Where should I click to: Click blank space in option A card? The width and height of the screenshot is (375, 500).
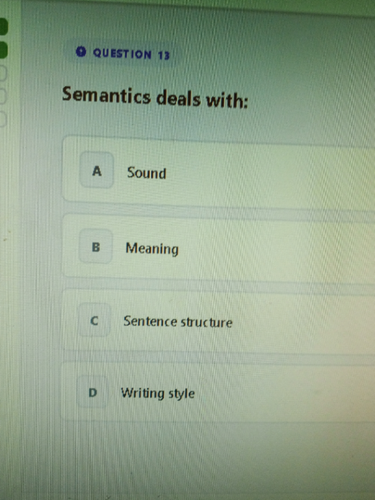tap(267, 172)
